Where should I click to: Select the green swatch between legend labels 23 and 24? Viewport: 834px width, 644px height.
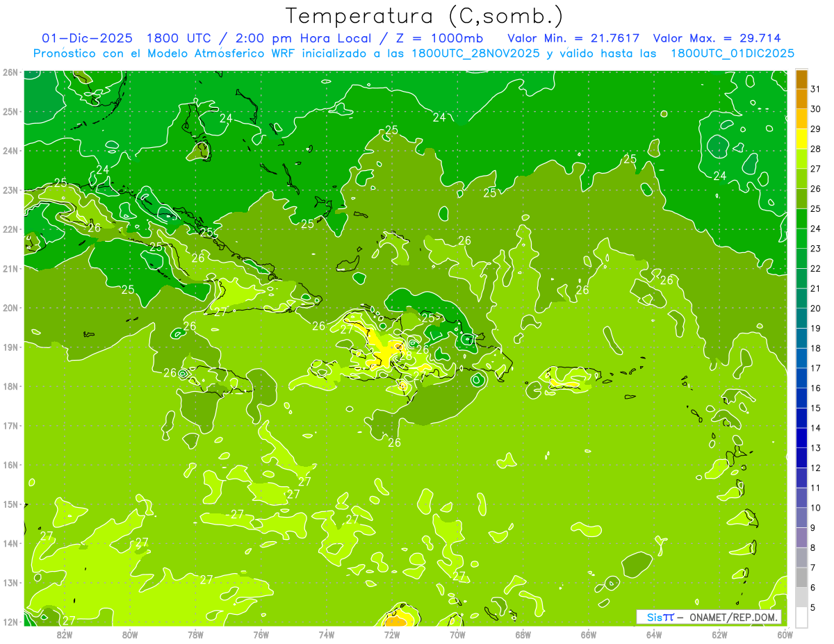(x=802, y=238)
